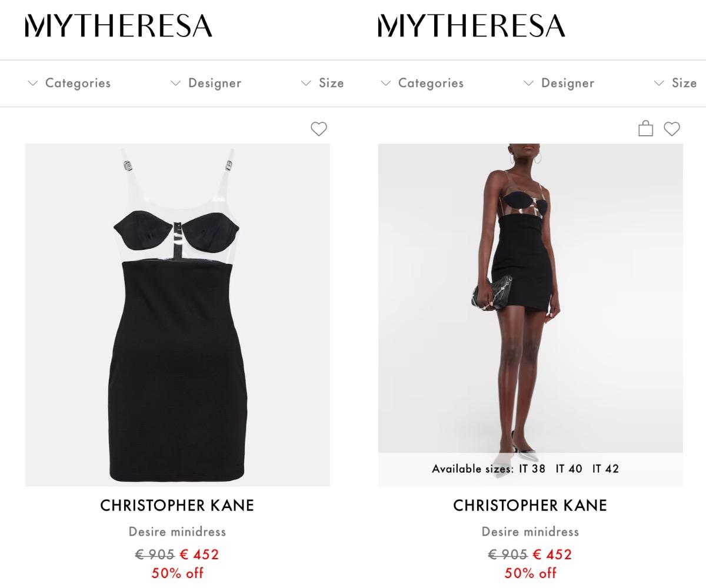Open the left MYTHERESA logo

pyautogui.click(x=118, y=26)
